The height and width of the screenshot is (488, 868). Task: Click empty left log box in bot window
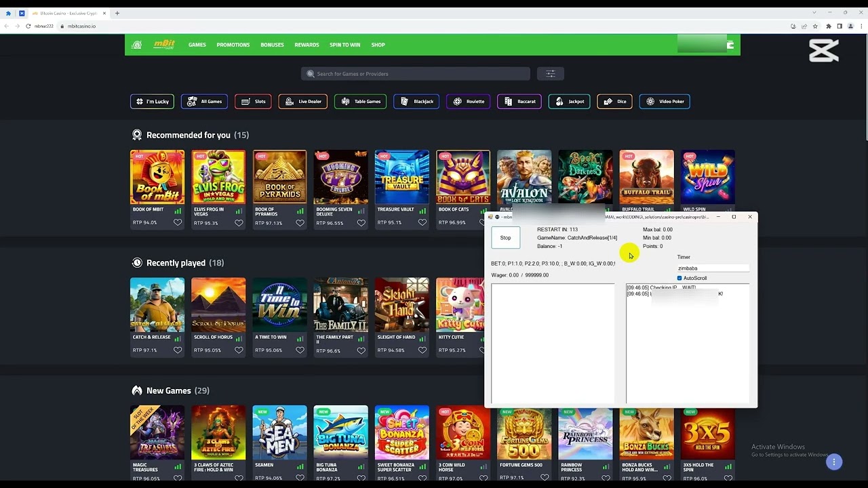pyautogui.click(x=553, y=344)
